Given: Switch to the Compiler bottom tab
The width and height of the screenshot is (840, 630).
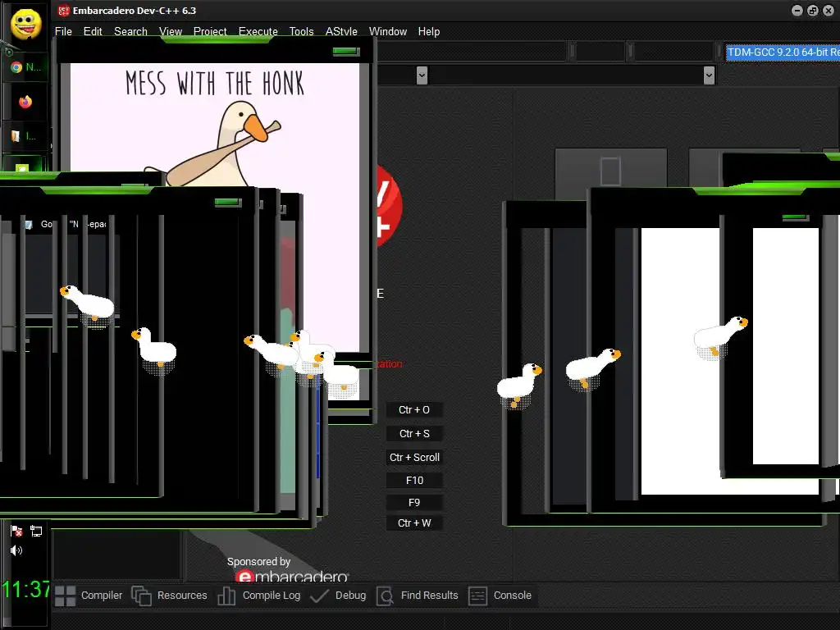Looking at the screenshot, I should tap(89, 596).
